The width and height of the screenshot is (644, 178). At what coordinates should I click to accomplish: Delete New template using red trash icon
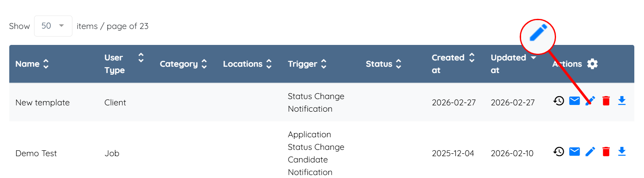click(x=606, y=101)
